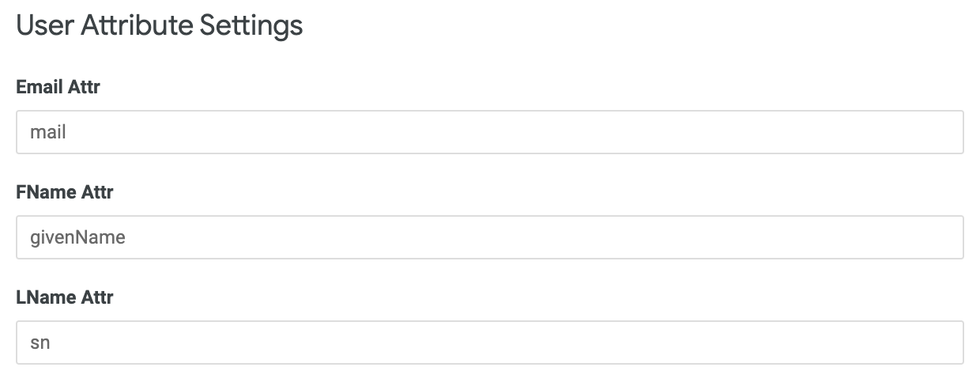Click the "sn" value in LName field

[40, 342]
